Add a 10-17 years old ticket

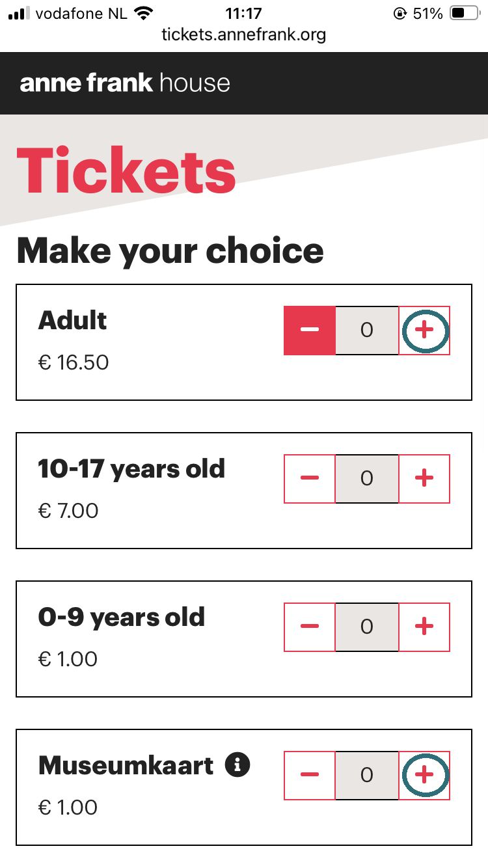point(424,479)
